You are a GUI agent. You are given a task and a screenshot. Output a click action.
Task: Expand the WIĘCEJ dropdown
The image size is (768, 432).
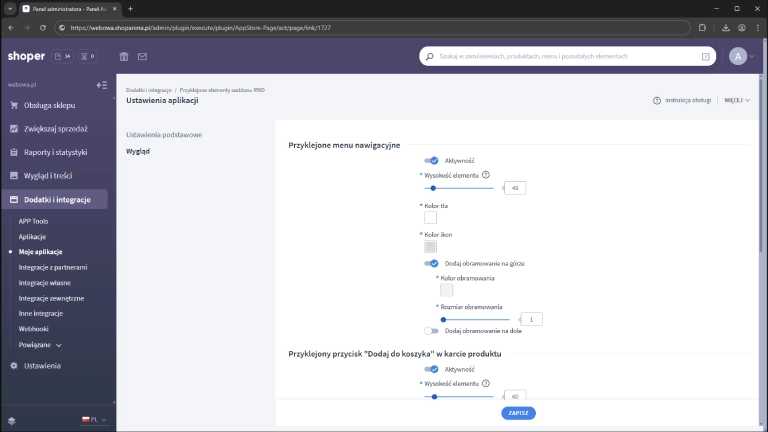[x=737, y=100]
